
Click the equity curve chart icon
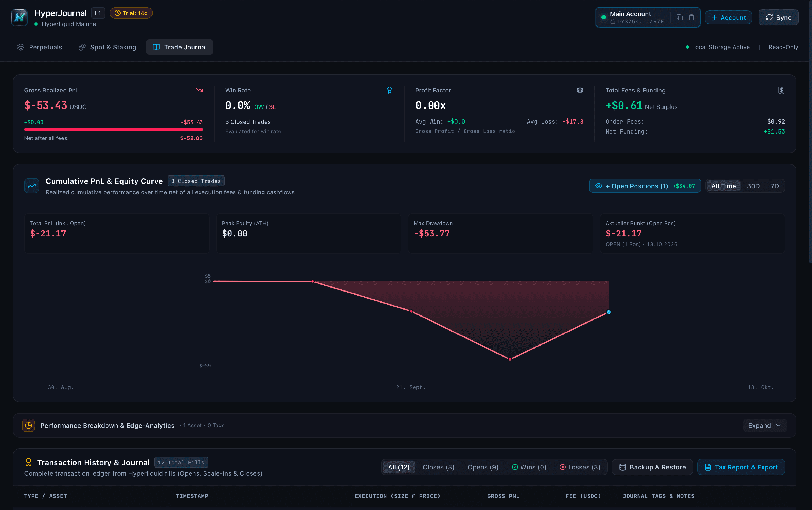(32, 185)
